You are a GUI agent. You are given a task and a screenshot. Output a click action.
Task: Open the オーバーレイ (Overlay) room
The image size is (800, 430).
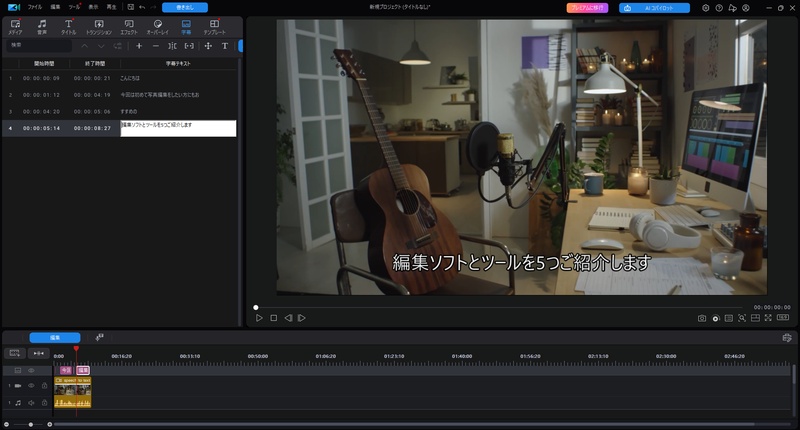[x=158, y=27]
